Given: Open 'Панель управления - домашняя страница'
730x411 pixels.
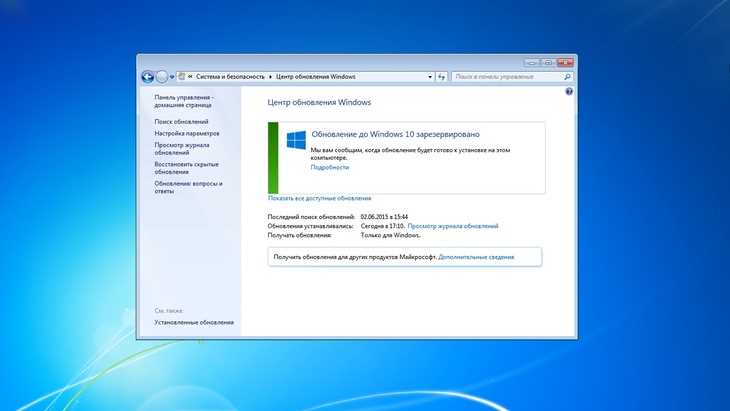Looking at the screenshot, I should tap(184, 101).
